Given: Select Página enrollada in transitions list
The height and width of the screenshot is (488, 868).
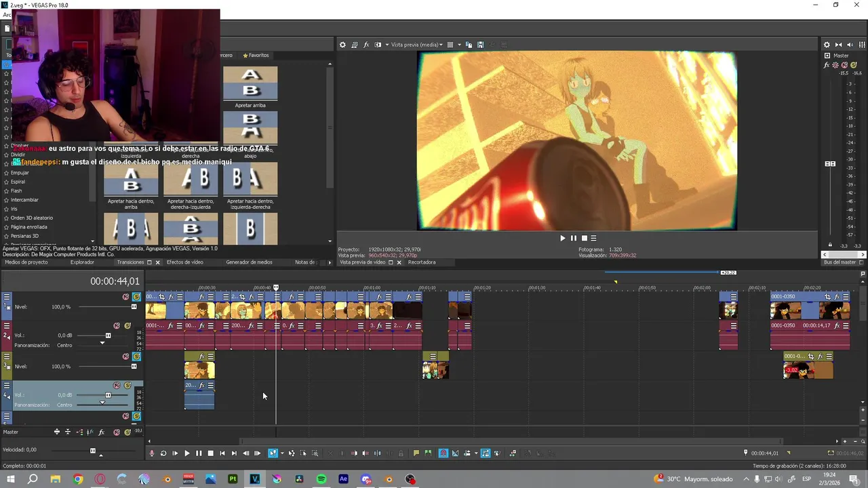Looking at the screenshot, I should coord(29,227).
